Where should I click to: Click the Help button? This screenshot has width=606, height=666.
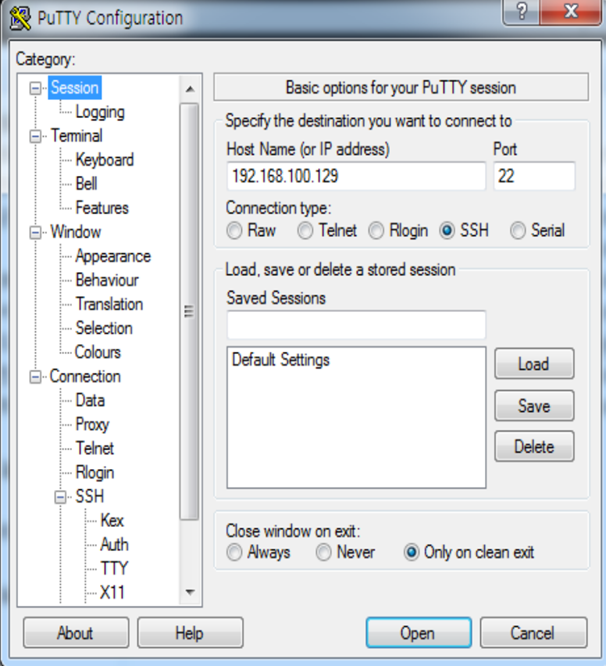pyautogui.click(x=190, y=633)
